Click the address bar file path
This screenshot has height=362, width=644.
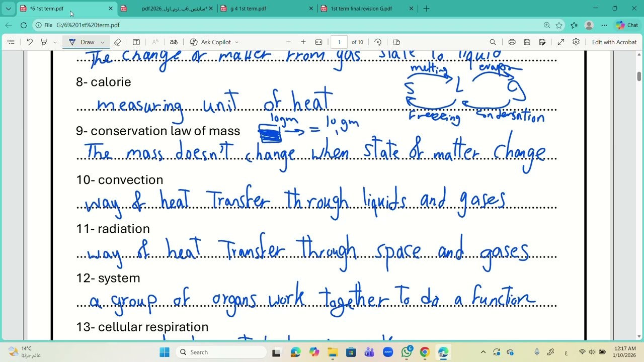88,25
